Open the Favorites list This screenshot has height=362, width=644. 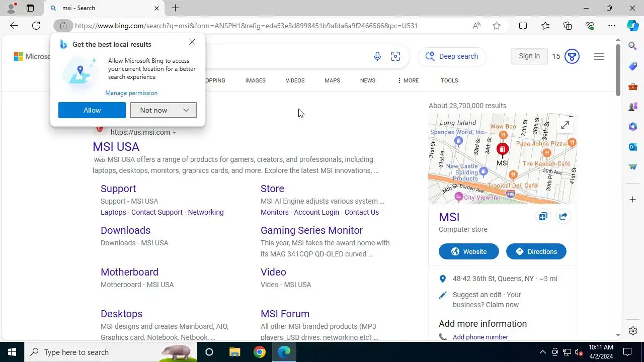[x=545, y=26]
